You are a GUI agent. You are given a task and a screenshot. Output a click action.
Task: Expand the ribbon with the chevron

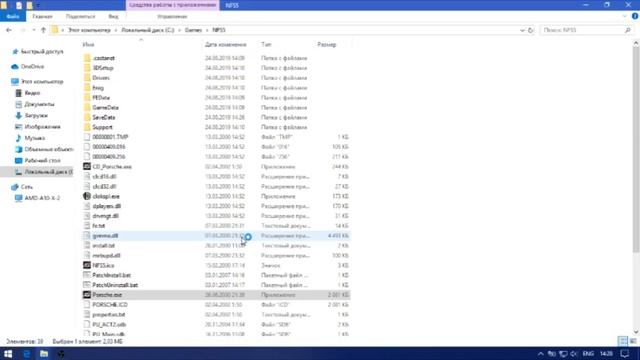coord(625,16)
